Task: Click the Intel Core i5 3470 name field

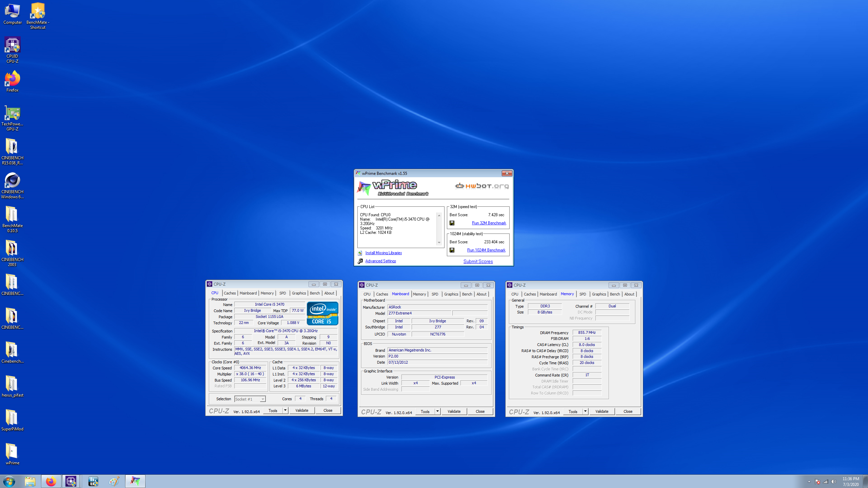Action: point(270,304)
